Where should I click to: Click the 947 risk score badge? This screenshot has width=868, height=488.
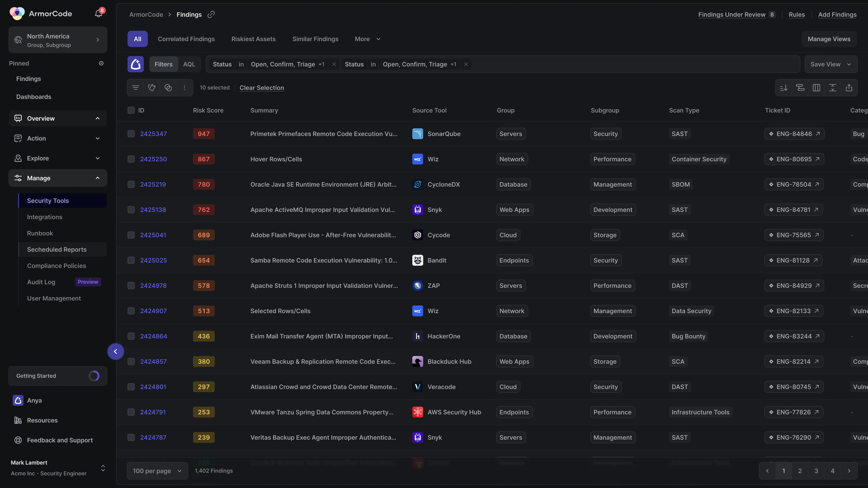[x=204, y=134]
